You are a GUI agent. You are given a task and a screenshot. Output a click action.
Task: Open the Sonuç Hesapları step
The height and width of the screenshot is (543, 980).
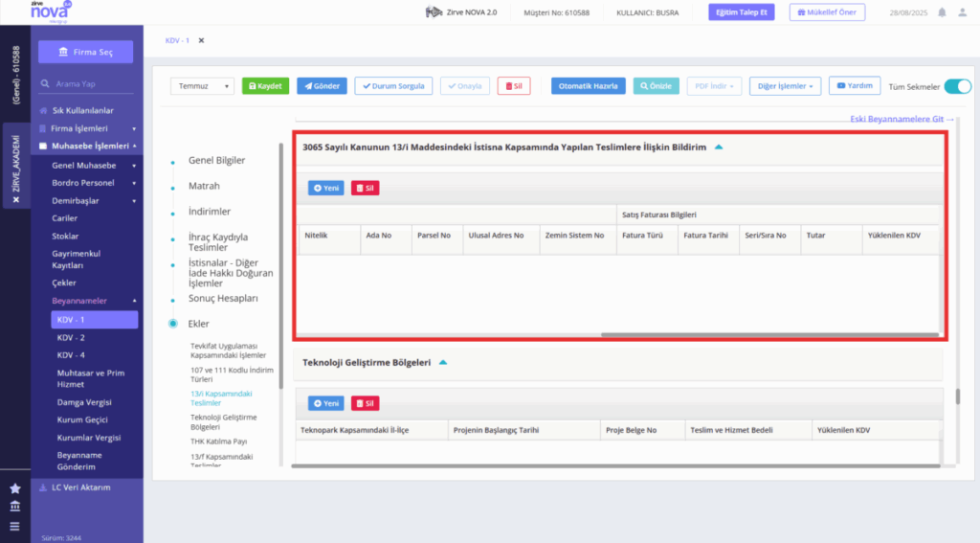[223, 299]
